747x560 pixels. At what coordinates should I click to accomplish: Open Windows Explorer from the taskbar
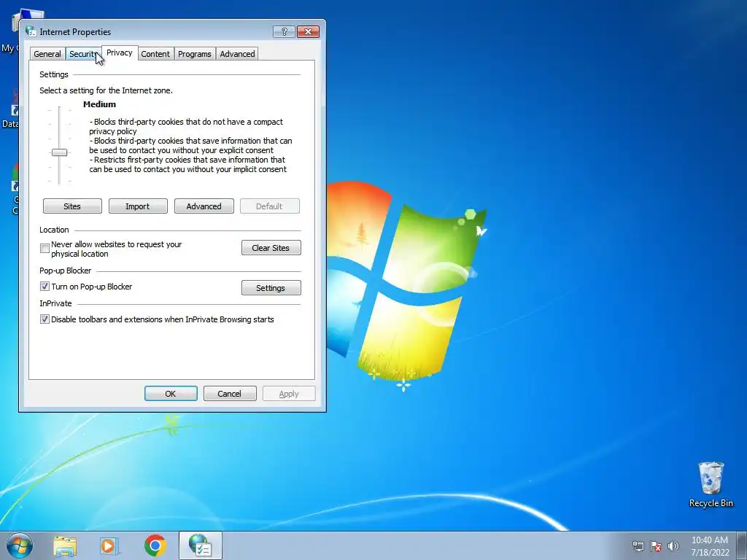[x=65, y=546]
